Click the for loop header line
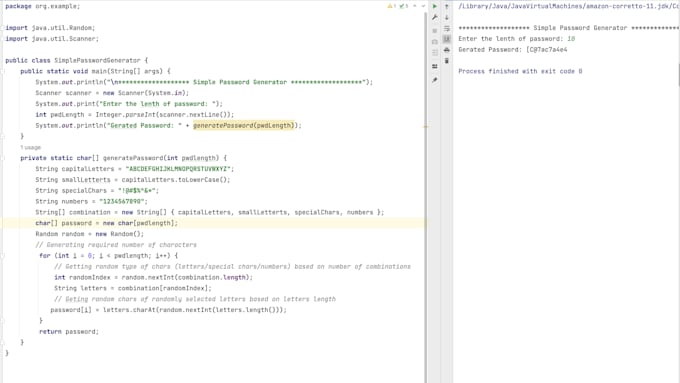 tap(108, 255)
